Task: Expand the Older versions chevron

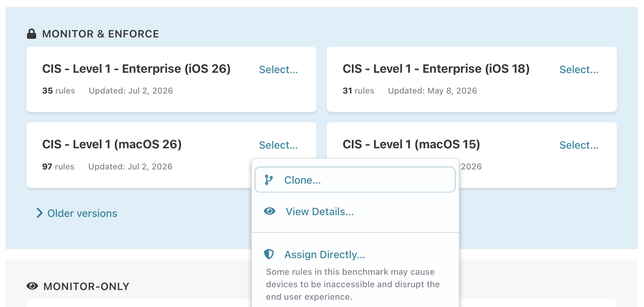Action: tap(40, 213)
